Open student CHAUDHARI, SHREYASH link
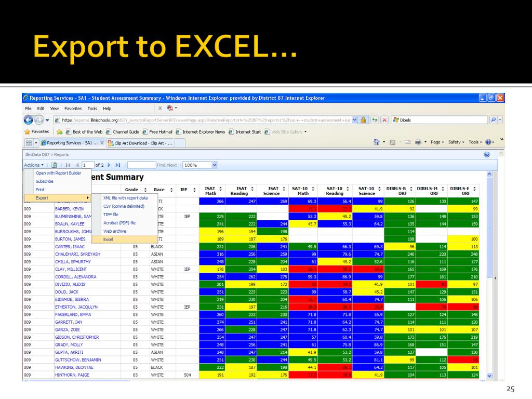Screen dimensions: 532x399 [77, 254]
